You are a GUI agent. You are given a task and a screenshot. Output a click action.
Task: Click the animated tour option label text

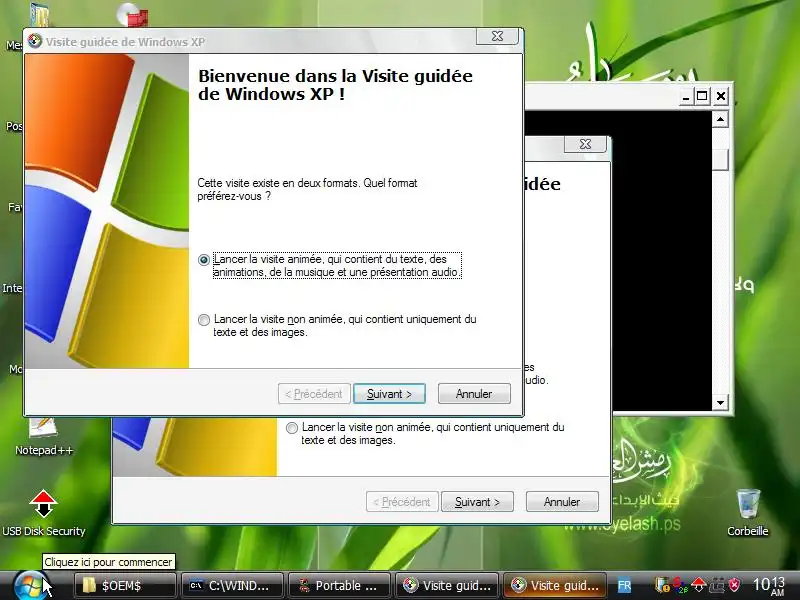(x=337, y=265)
